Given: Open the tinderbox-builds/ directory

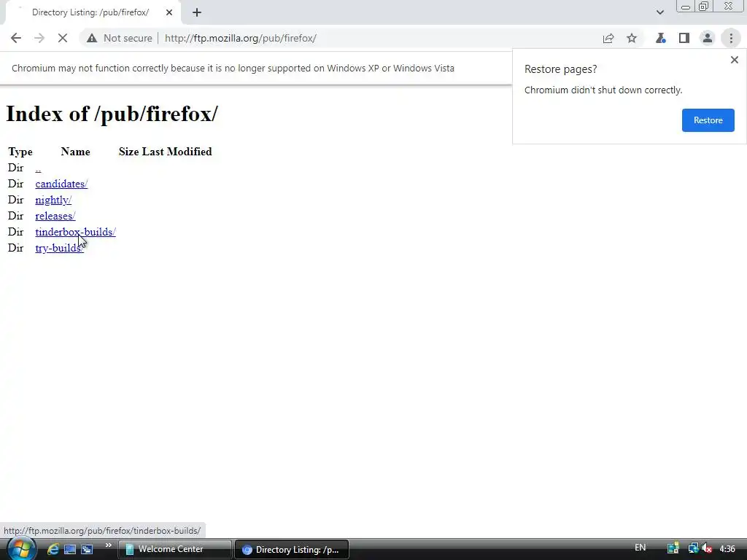Looking at the screenshot, I should coord(75,232).
